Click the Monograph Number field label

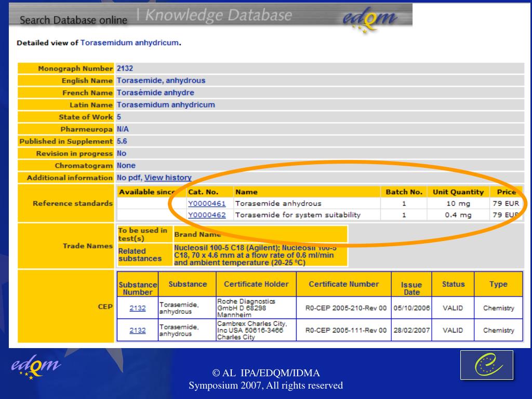75,69
